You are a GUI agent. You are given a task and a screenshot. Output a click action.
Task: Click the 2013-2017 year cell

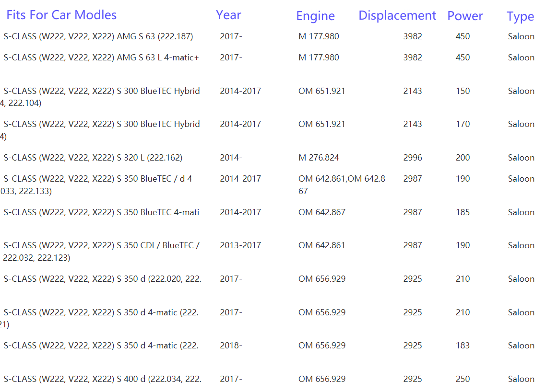click(x=240, y=245)
